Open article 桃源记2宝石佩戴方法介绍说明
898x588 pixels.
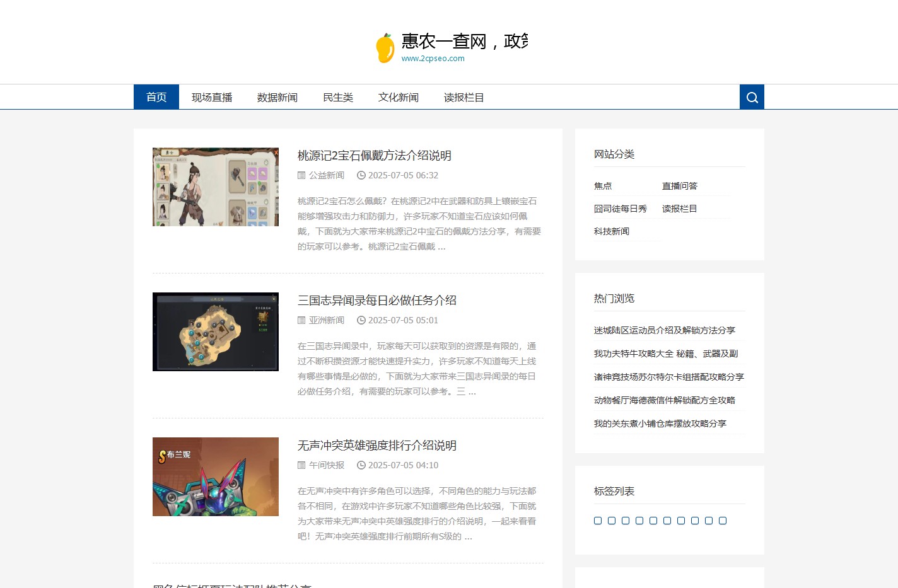tap(375, 156)
